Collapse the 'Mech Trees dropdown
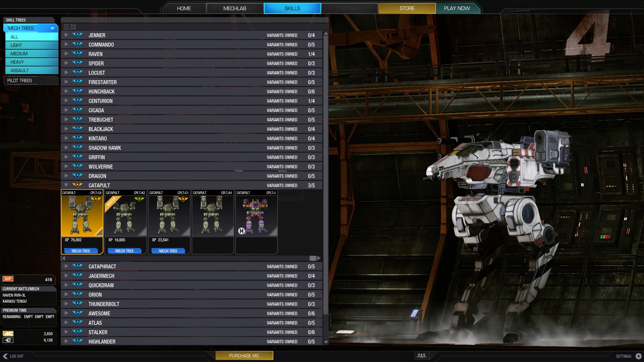Image resolution: width=644 pixels, height=362 pixels. tap(53, 28)
